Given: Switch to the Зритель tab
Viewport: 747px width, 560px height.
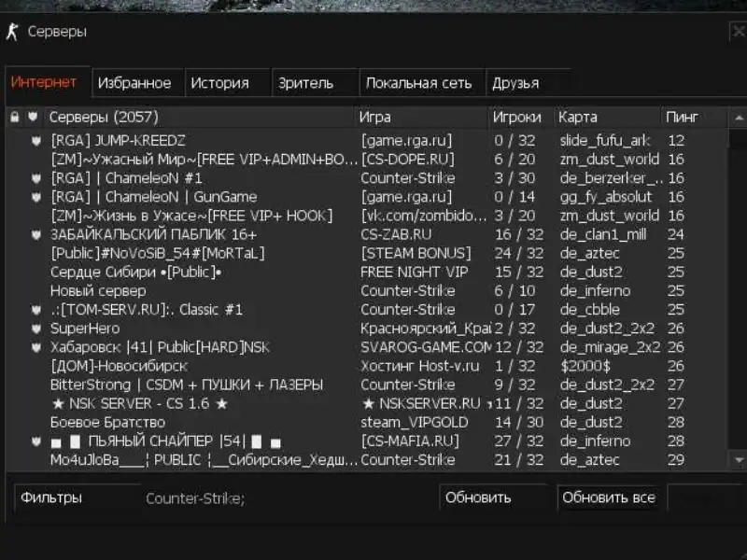Looking at the screenshot, I should [x=316, y=83].
